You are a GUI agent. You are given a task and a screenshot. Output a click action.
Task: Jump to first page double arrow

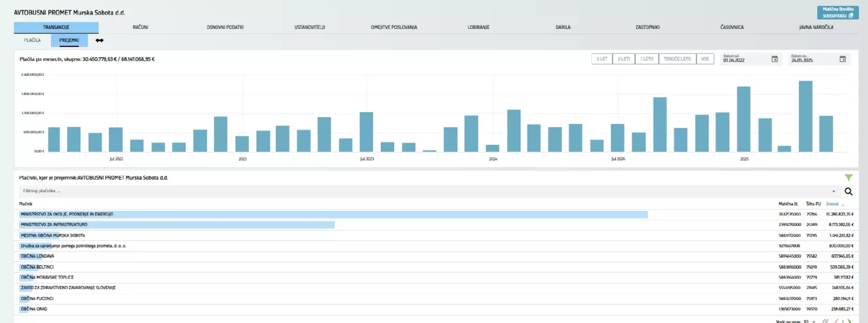pos(825,321)
